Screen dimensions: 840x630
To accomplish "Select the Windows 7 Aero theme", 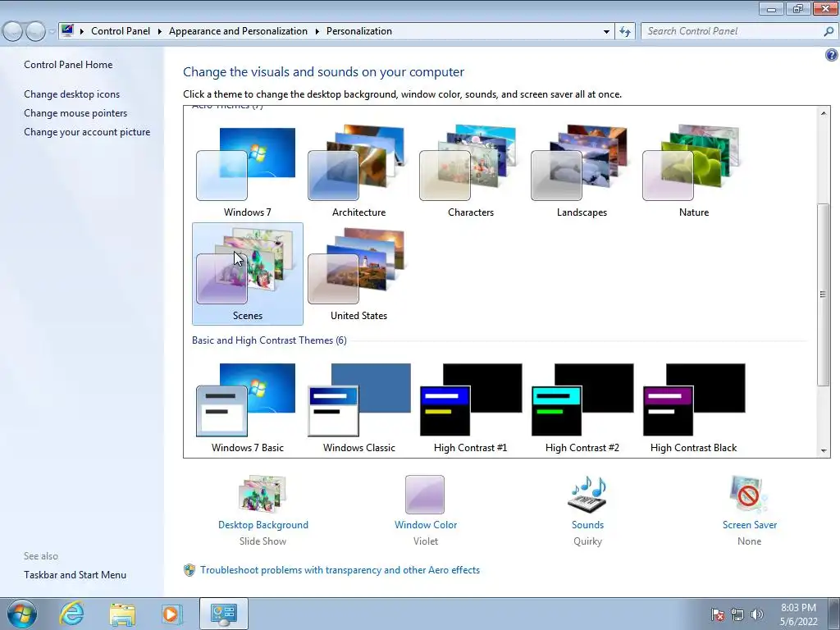I will pos(247,171).
